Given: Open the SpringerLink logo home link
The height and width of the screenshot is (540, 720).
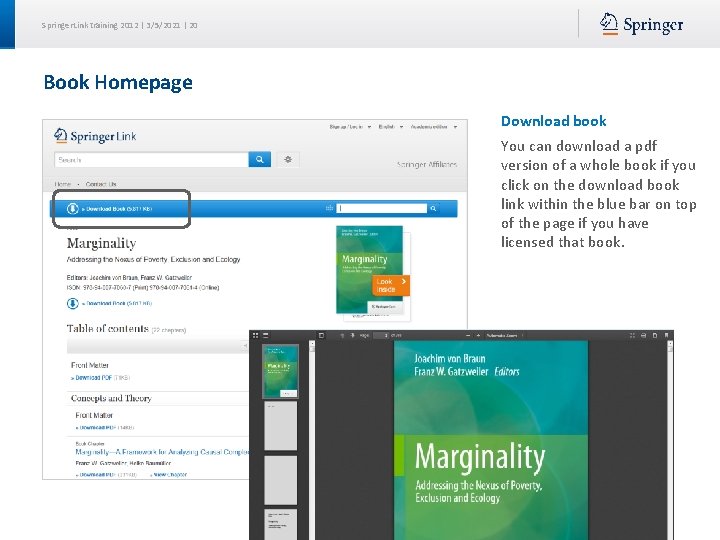Looking at the screenshot, I should 95,135.
